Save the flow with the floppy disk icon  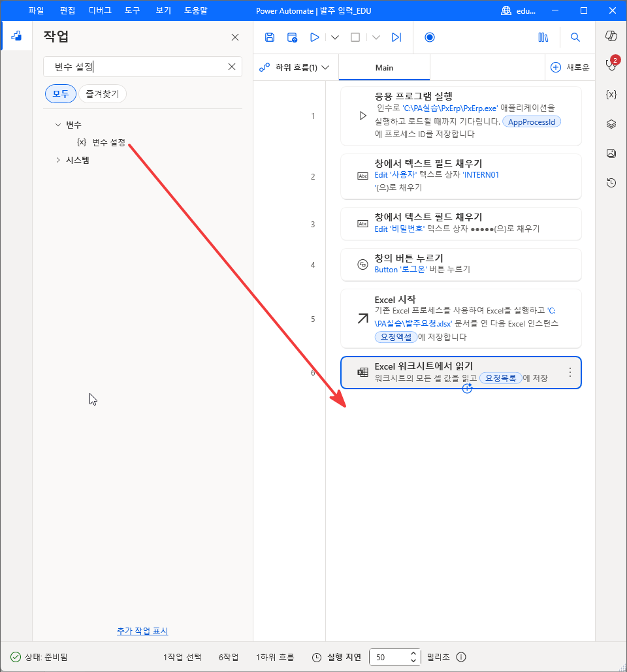270,37
